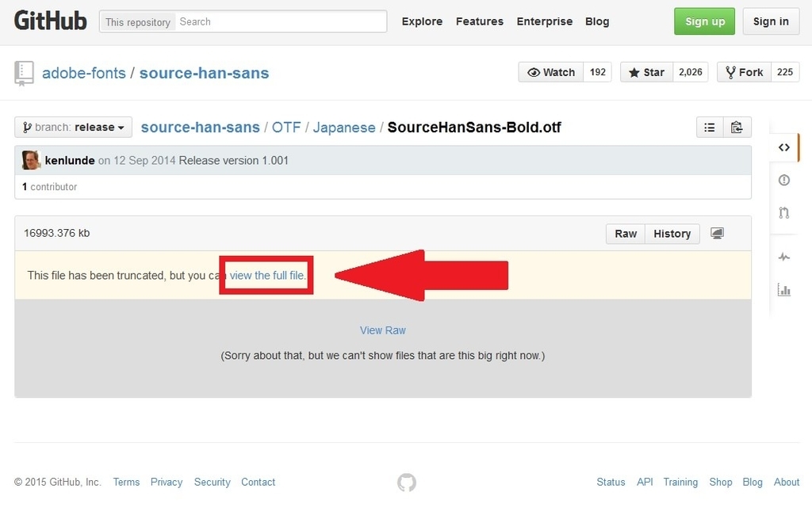812x519 pixels.
Task: Click the GitHub Octocat footer icon
Action: [407, 483]
